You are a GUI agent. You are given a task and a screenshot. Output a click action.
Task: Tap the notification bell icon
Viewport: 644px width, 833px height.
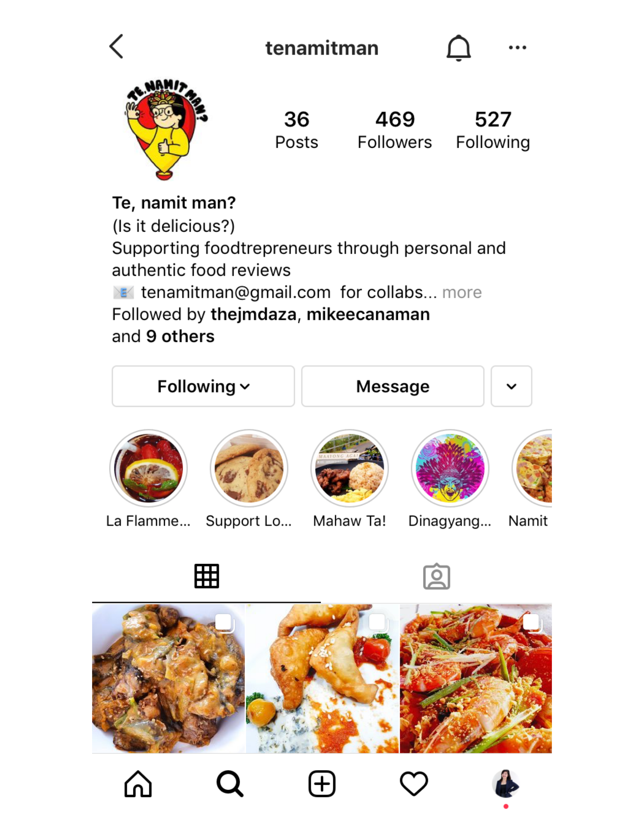coord(459,48)
